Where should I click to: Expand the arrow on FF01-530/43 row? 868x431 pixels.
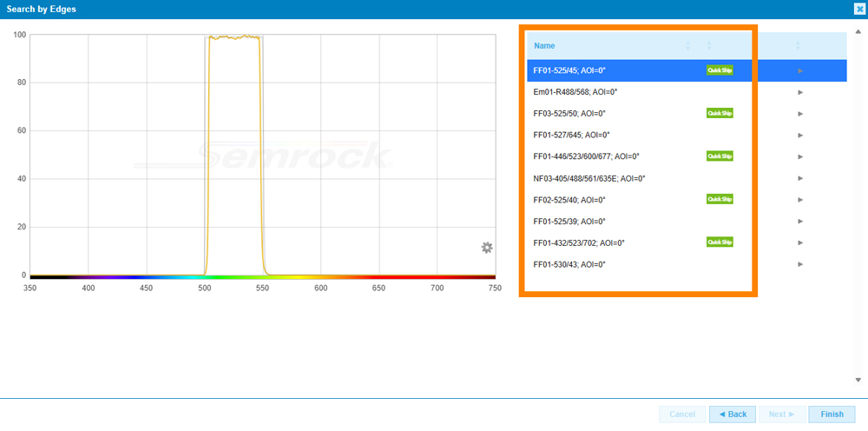click(800, 264)
